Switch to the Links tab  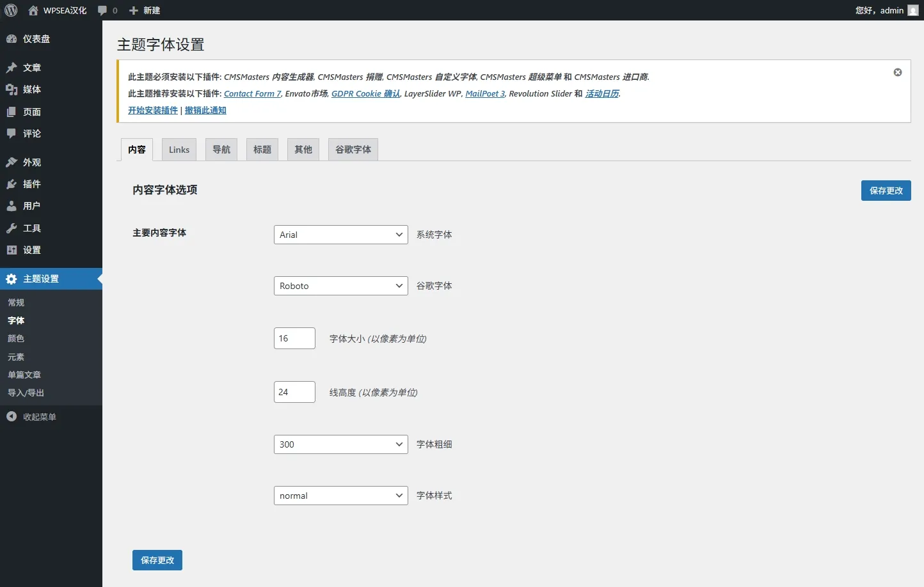(179, 150)
